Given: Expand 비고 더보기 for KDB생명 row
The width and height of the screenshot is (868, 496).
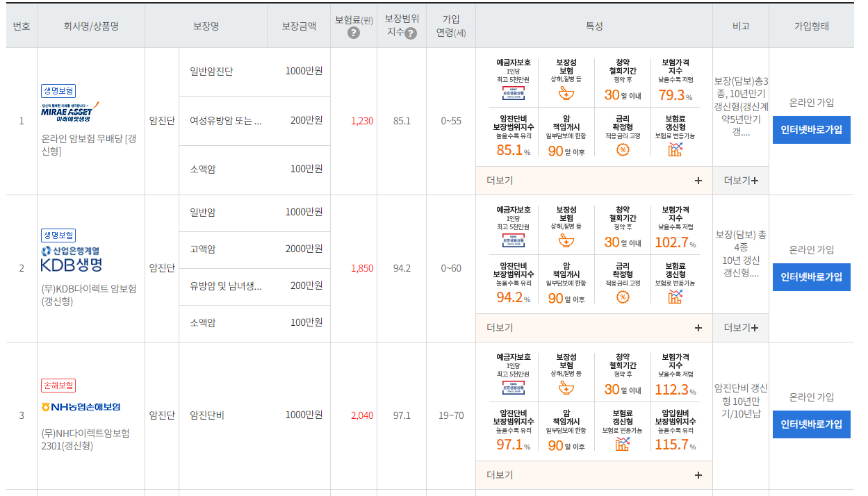Looking at the screenshot, I should (741, 328).
